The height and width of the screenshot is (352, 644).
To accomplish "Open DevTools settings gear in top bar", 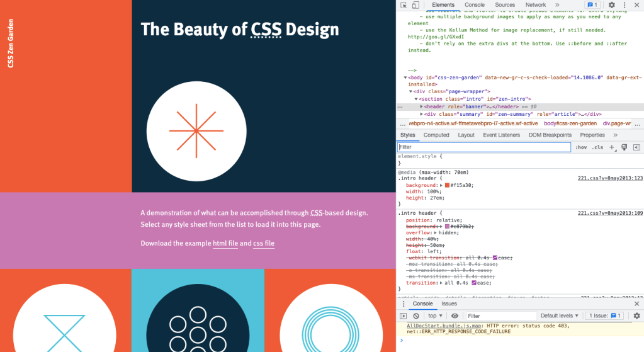I will 611,5.
